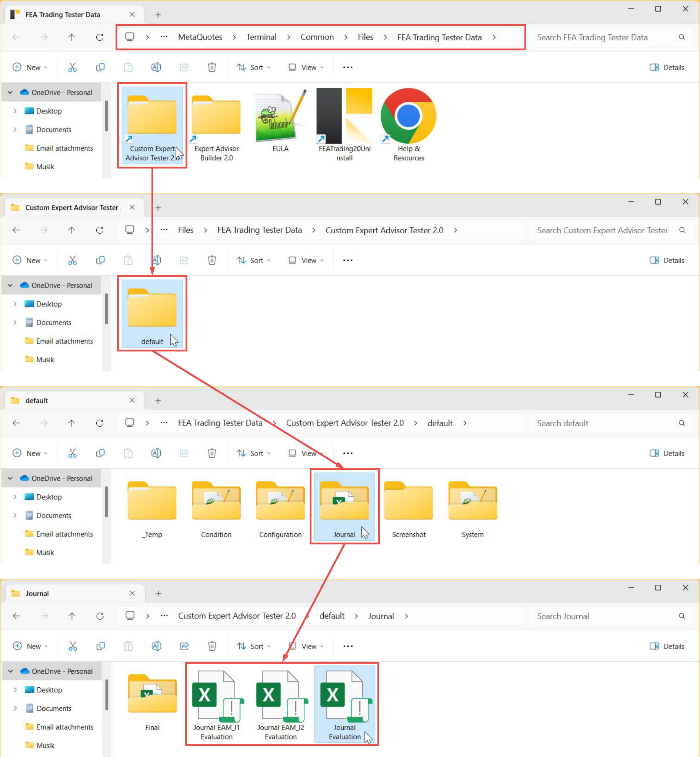Open the Journal folder in default window
Image resolution: width=700 pixels, height=757 pixels.
coord(344,507)
